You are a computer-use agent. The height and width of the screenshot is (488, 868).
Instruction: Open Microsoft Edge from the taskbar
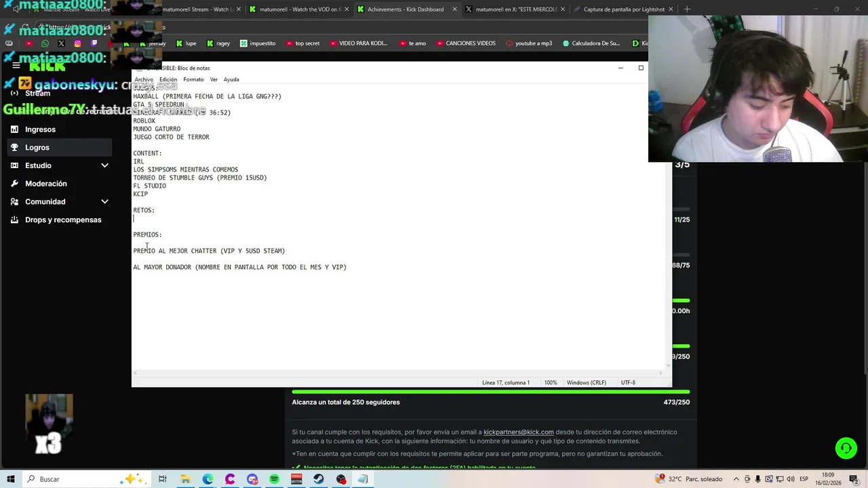[x=208, y=479]
